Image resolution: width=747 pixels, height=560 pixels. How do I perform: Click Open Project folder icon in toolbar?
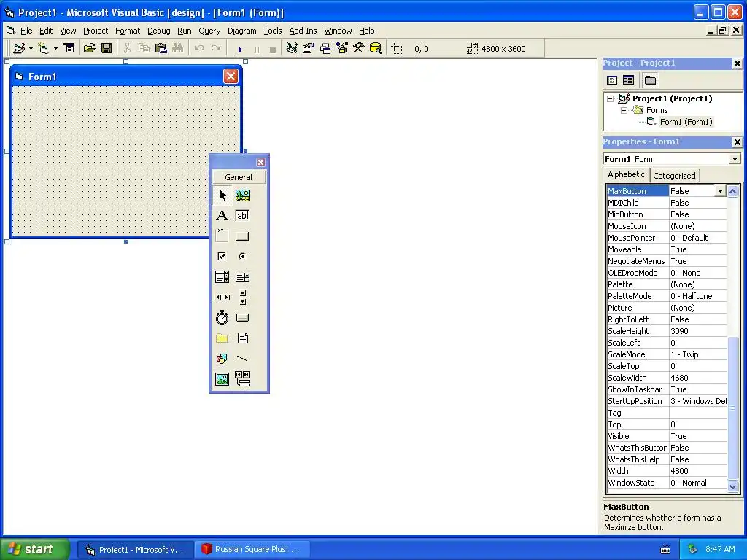pos(89,49)
